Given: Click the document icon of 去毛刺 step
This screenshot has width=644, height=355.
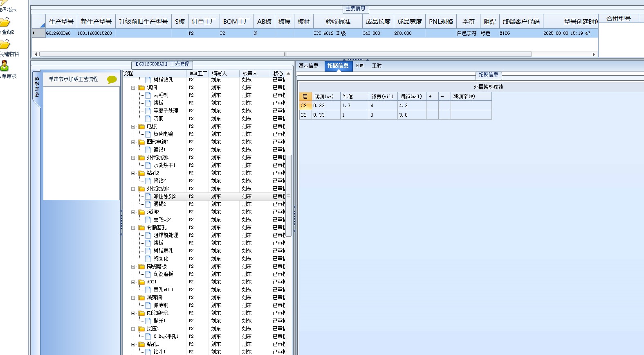Looking at the screenshot, I should click(148, 95).
